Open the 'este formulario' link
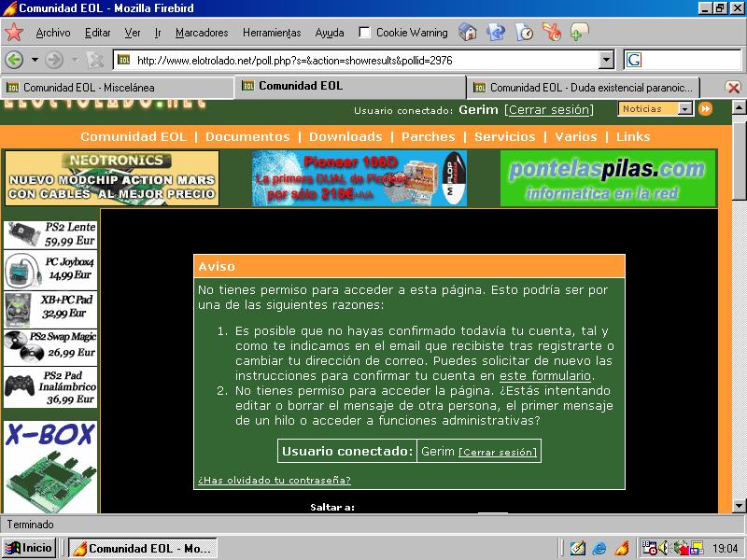Screen dimensions: 747x560 pos(545,376)
